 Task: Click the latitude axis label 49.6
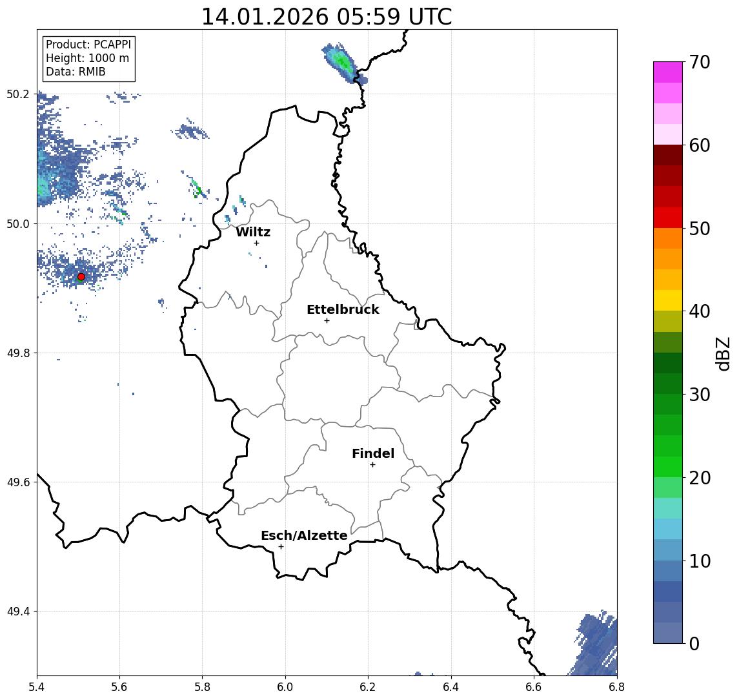click(x=18, y=482)
